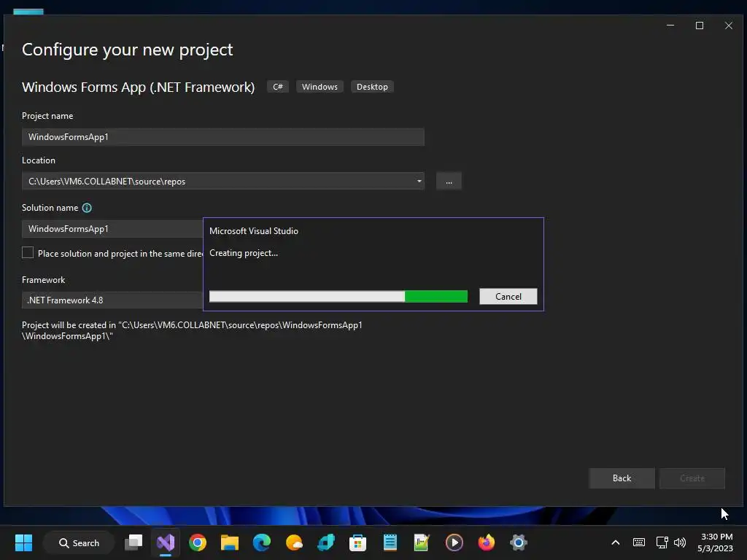Maximize the Visual Studio dialog window
747x560 pixels.
pyautogui.click(x=700, y=26)
